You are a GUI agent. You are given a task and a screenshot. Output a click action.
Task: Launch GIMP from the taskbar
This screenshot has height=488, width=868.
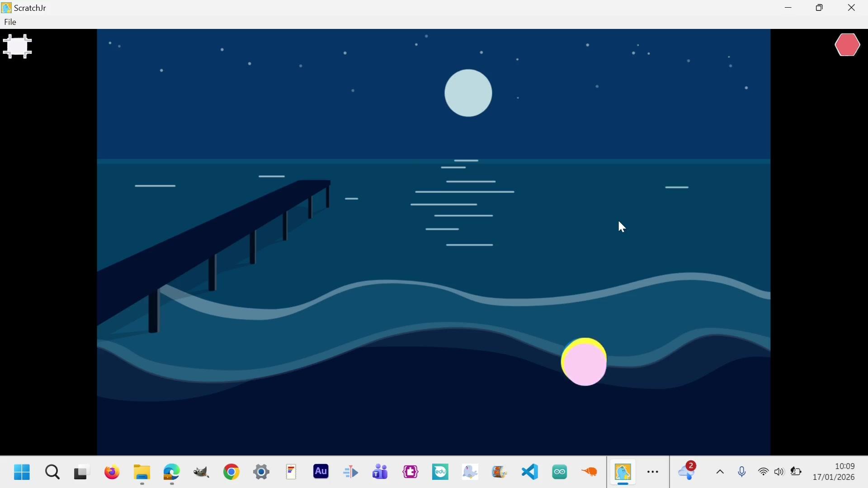[202, 472]
